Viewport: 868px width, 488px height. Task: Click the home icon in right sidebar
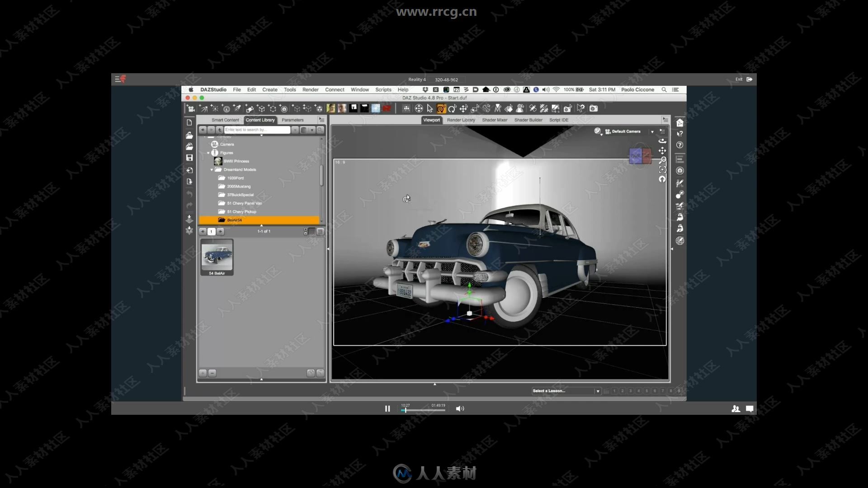tap(679, 122)
